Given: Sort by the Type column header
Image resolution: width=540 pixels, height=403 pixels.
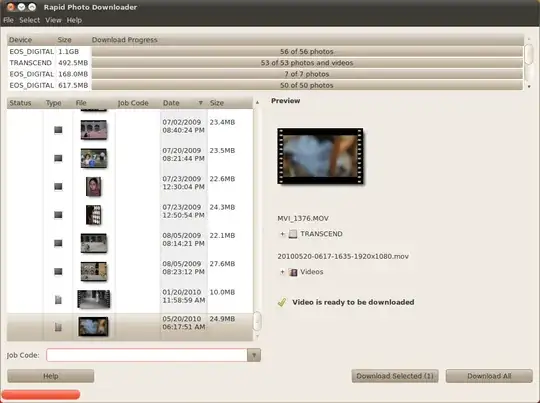Looking at the screenshot, I should 58,103.
